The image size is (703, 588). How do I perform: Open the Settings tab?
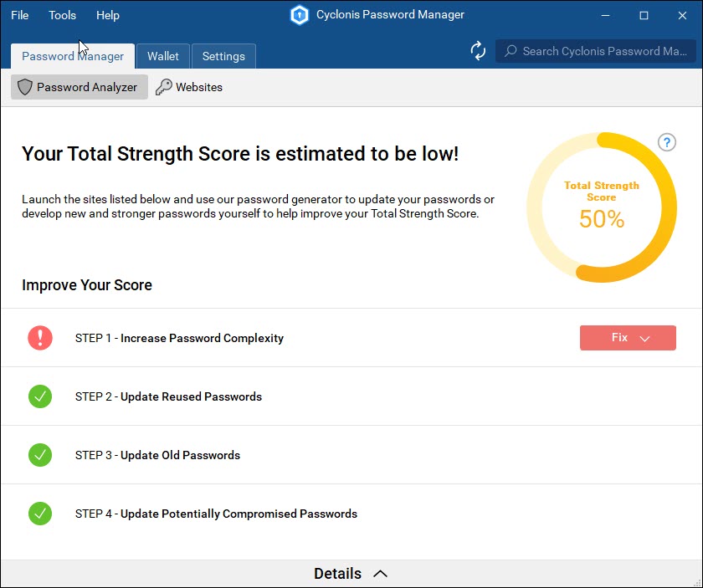tap(223, 56)
